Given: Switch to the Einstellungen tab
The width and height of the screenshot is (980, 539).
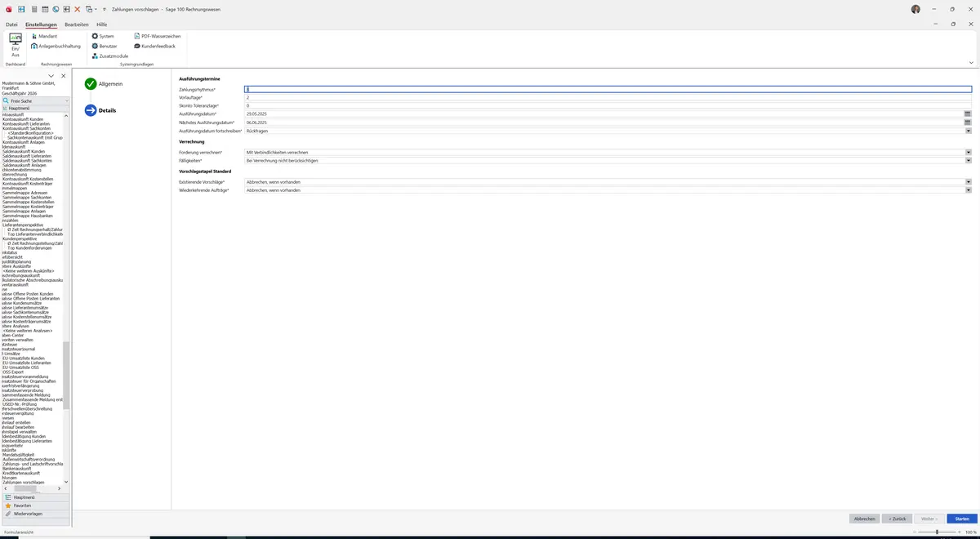Looking at the screenshot, I should click(42, 24).
